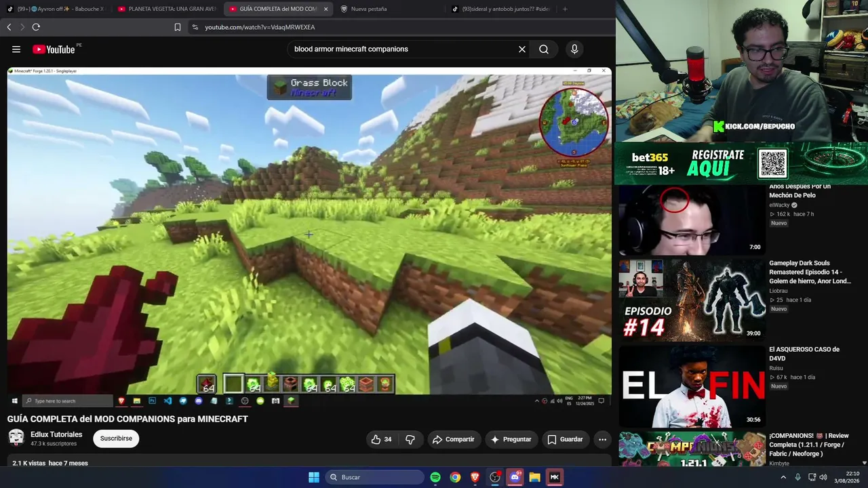868x488 pixels.
Task: Go back with the browser back arrow
Action: (x=9, y=27)
